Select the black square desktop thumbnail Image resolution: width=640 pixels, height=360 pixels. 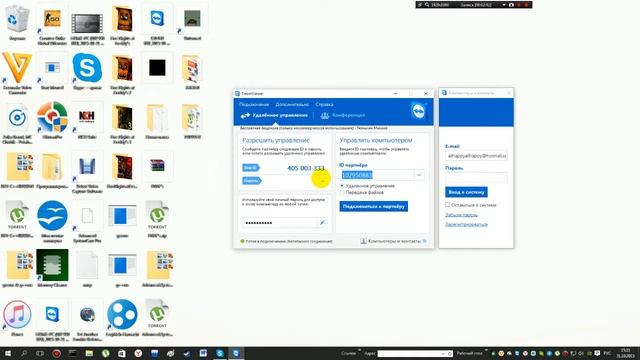tap(157, 68)
